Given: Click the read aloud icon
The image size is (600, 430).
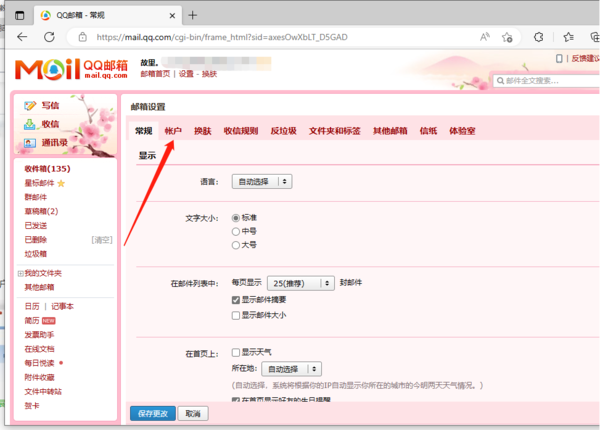Looking at the screenshot, I should point(485,37).
